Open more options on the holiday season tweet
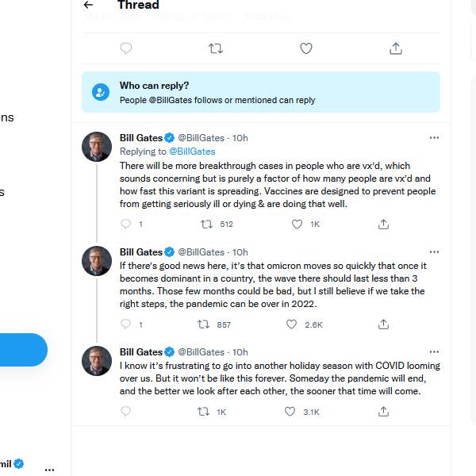Screen dimensions: 476x476 pyautogui.click(x=434, y=351)
